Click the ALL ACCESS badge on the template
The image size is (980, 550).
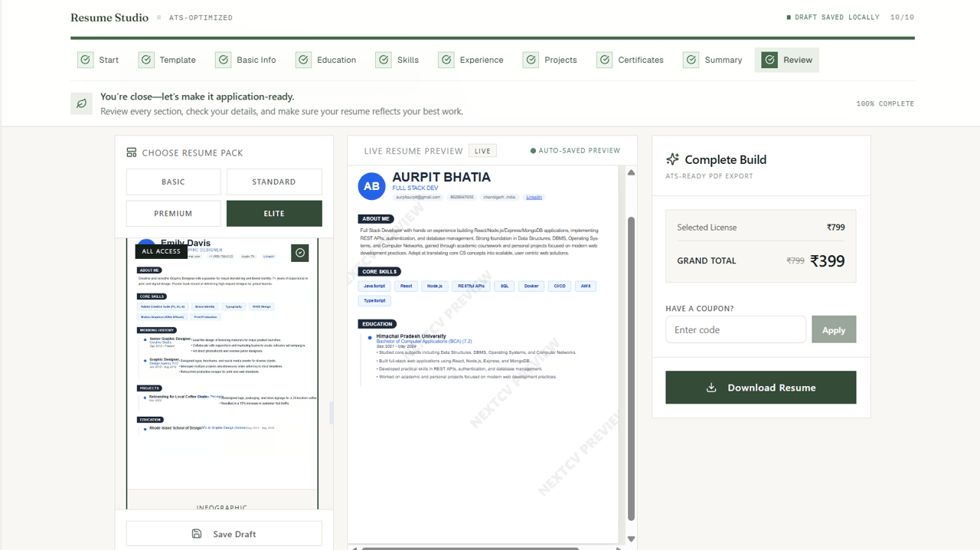[162, 251]
